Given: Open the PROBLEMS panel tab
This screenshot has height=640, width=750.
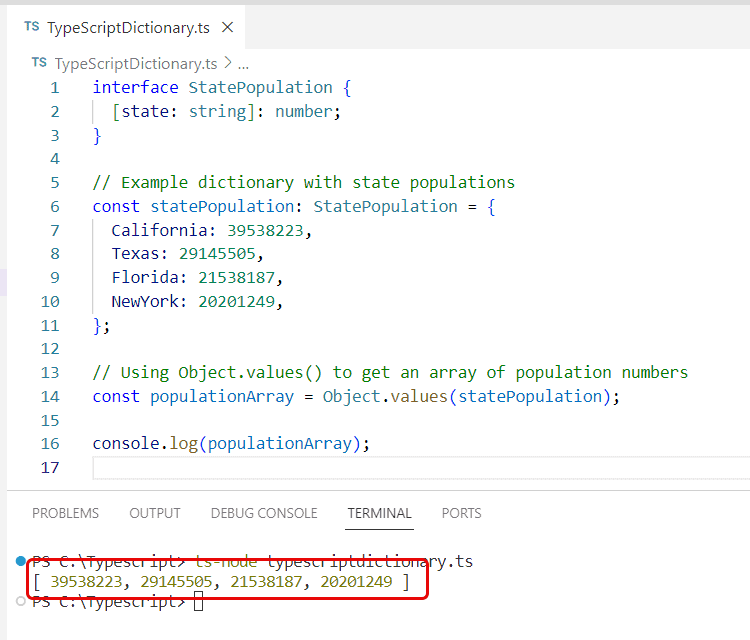Looking at the screenshot, I should point(66,513).
